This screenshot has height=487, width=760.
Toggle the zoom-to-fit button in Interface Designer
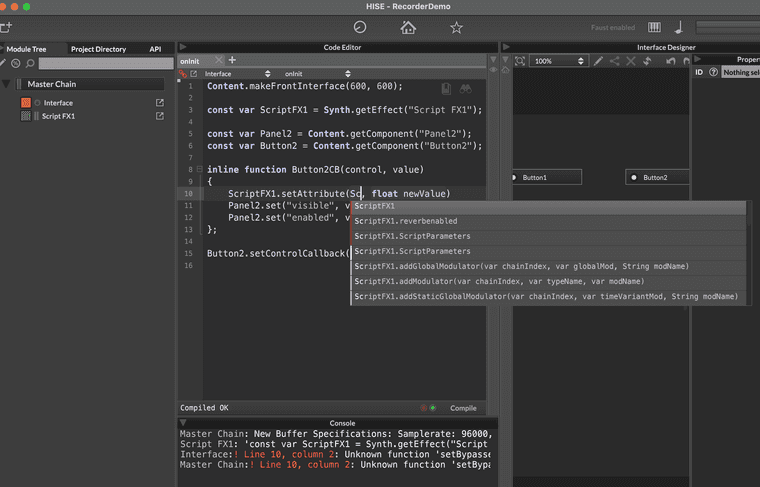(520, 61)
